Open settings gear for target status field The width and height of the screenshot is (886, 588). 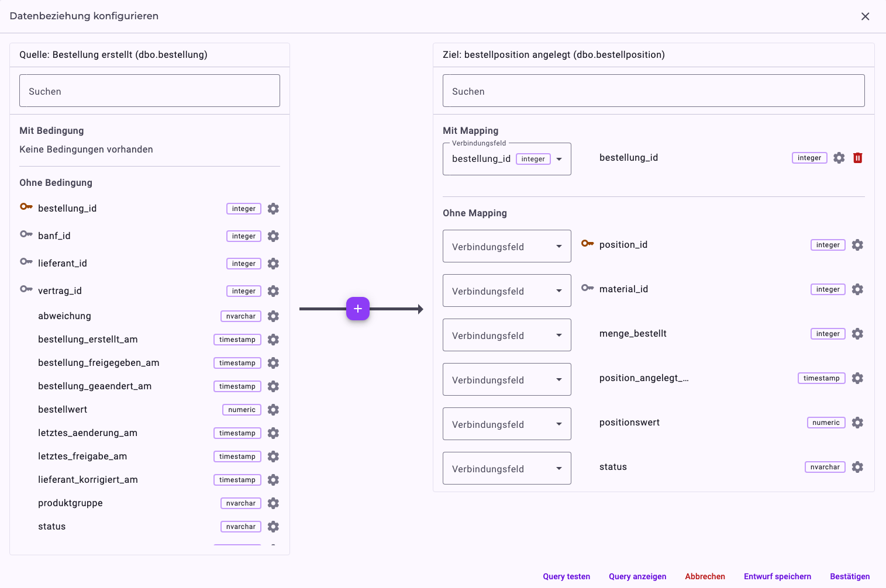pyautogui.click(x=857, y=467)
